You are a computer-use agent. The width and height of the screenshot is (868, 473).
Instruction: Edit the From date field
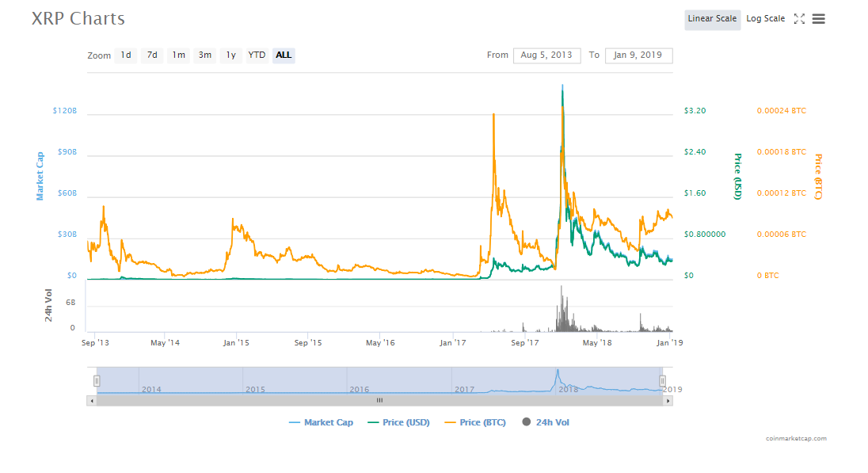tap(546, 55)
